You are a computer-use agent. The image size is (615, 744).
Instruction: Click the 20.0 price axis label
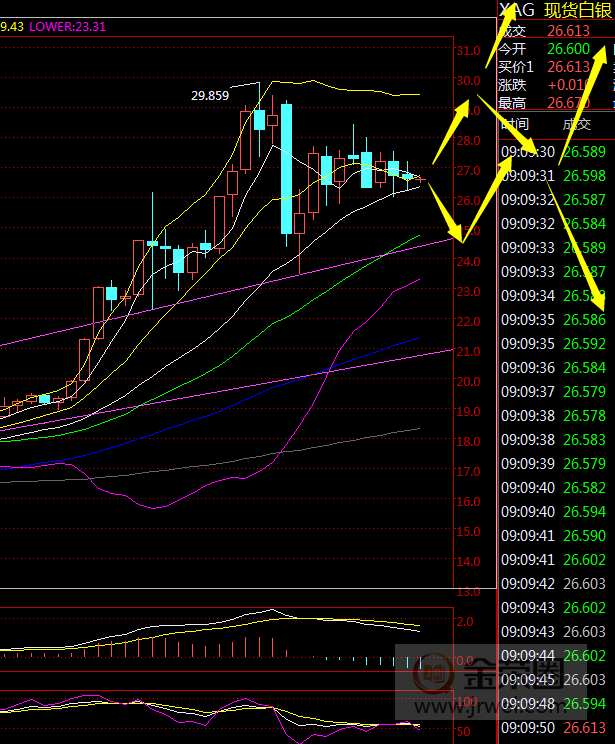click(x=468, y=381)
